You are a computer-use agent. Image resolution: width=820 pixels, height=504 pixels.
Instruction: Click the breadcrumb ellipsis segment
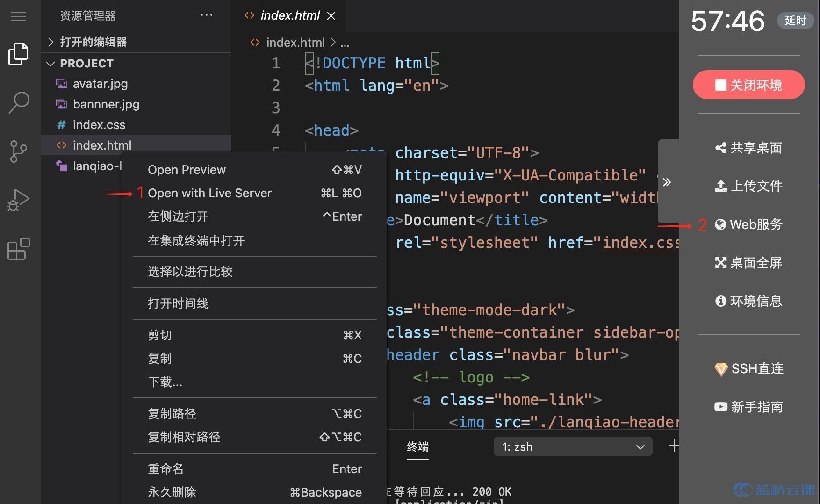pyautogui.click(x=345, y=43)
